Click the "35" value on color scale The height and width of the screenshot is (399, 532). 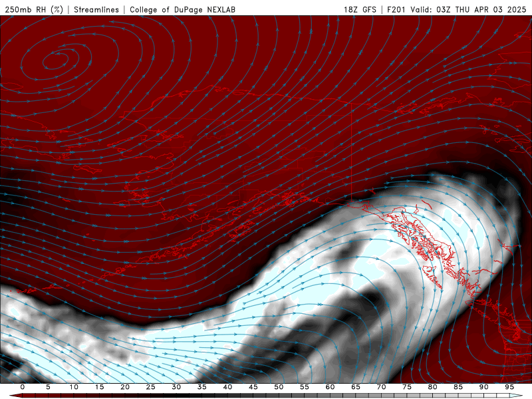[x=202, y=387]
